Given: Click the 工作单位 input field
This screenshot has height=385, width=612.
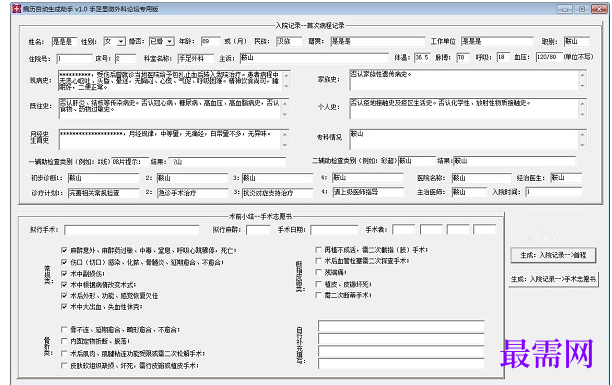Looking at the screenshot, I should 497,41.
